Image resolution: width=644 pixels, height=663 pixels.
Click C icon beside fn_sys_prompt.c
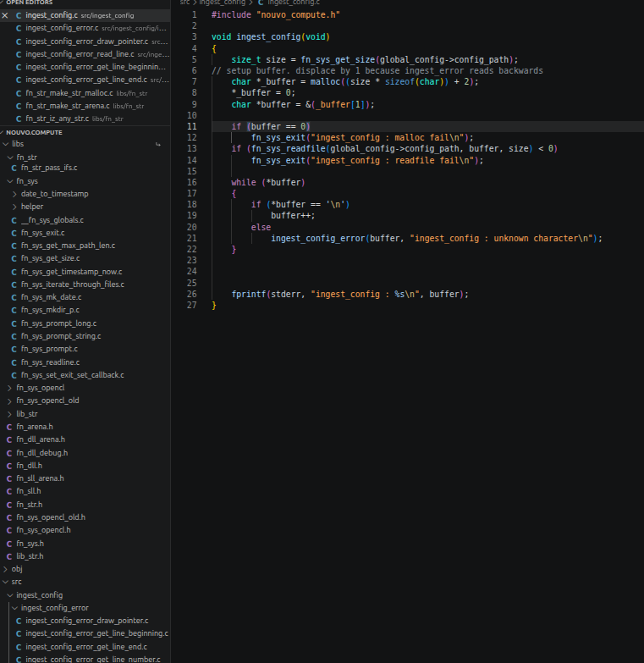tap(14, 349)
